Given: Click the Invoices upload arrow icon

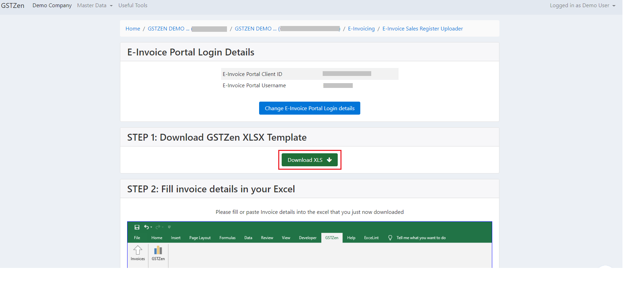Looking at the screenshot, I should coord(138,250).
